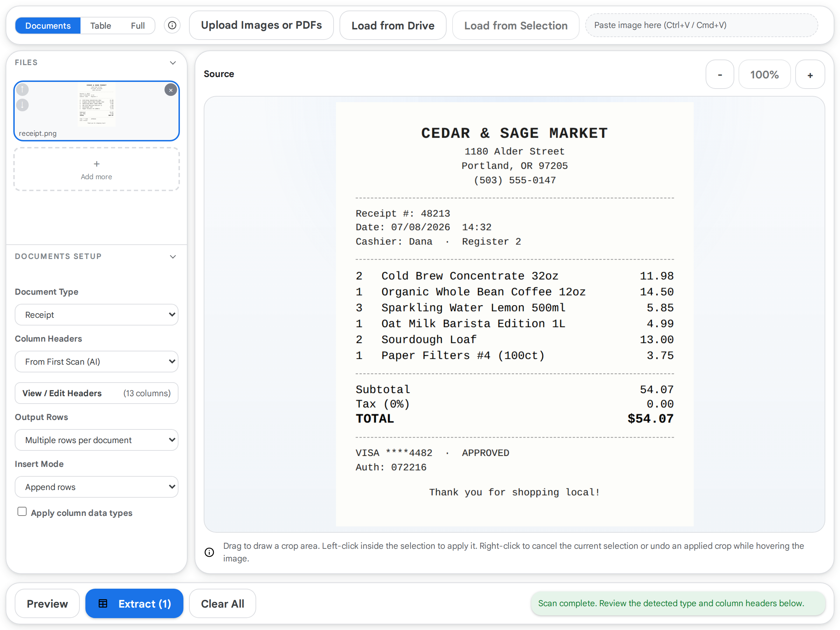Click the receipt.png file name

[37, 133]
